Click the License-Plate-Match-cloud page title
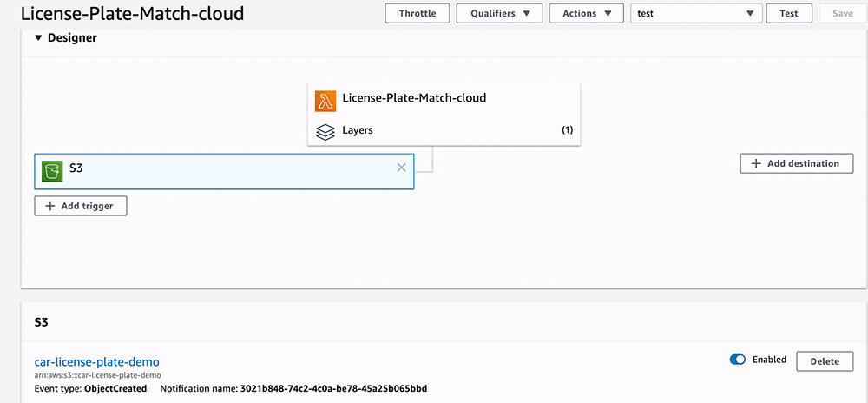Viewport: 868px width, 403px height. coord(132,14)
